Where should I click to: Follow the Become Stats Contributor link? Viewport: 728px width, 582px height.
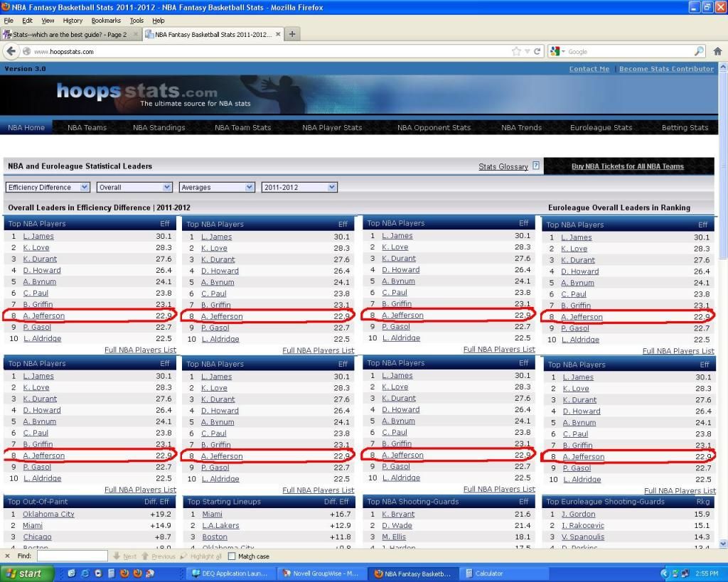click(x=666, y=69)
